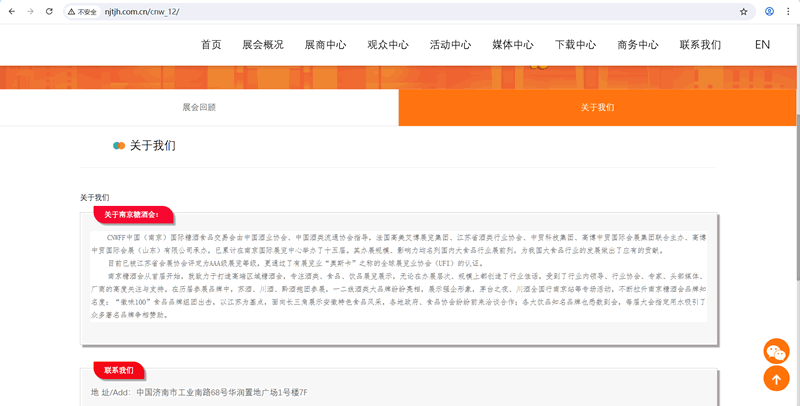Reload the current page
Image resolution: width=800 pixels, height=406 pixels.
(x=48, y=11)
